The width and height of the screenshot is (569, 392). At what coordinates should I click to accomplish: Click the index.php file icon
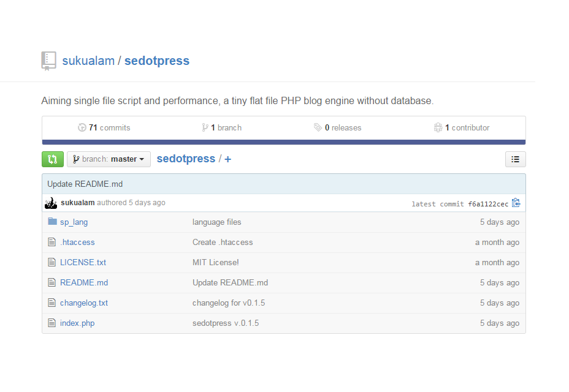point(52,323)
